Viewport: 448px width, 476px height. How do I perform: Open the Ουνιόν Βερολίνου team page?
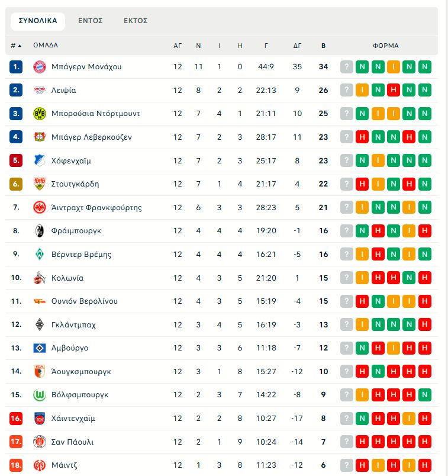[84, 301]
